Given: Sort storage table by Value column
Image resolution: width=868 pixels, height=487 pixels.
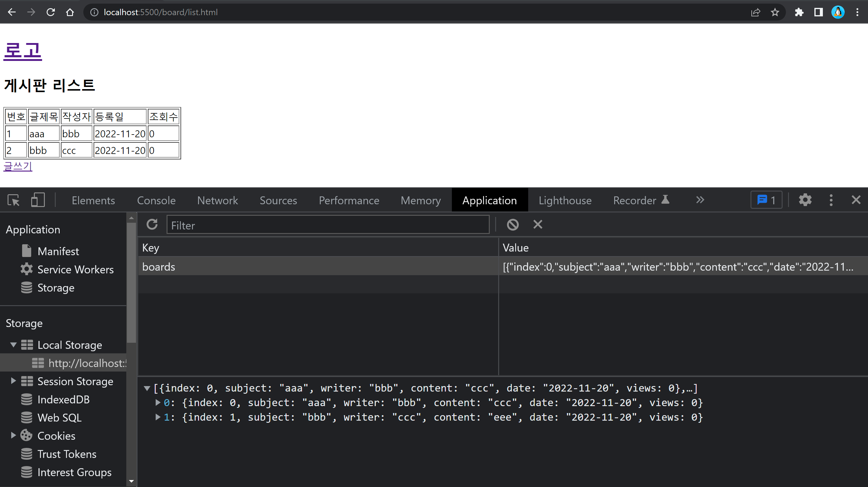Looking at the screenshot, I should pos(683,248).
